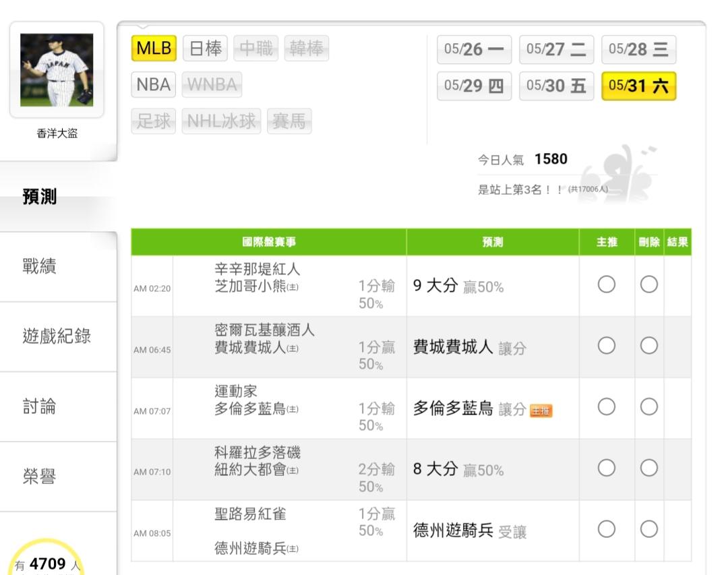Click the 辛辛那堤紅人 team name
Viewport: 728px width, 575px height.
point(257,269)
